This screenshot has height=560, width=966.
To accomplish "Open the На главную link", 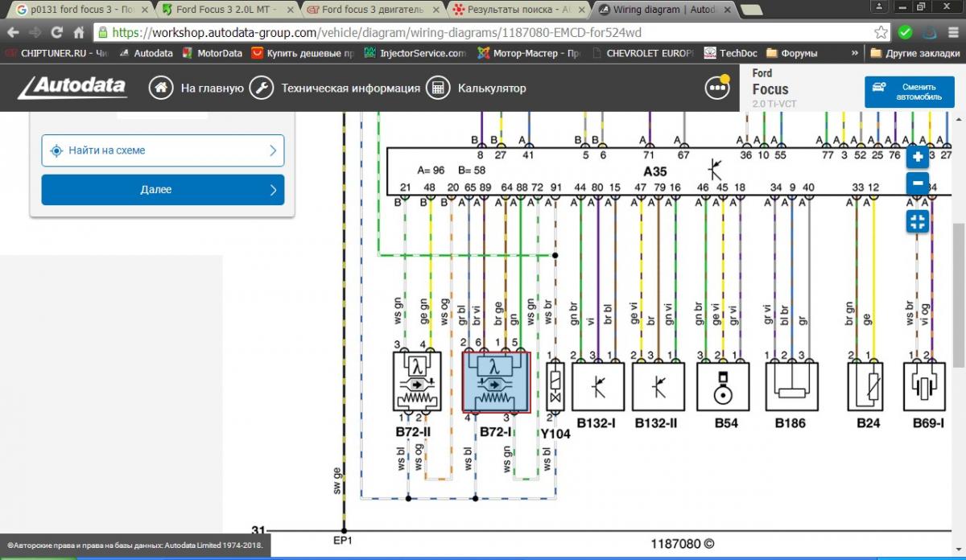I will point(212,89).
